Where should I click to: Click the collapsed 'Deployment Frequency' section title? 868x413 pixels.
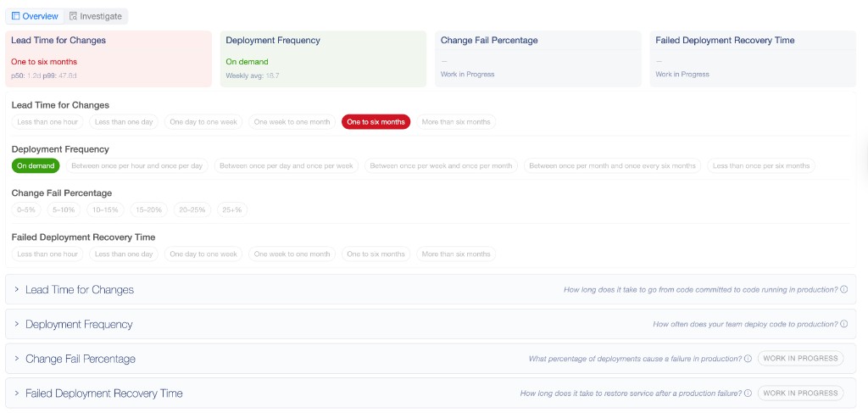pos(79,324)
